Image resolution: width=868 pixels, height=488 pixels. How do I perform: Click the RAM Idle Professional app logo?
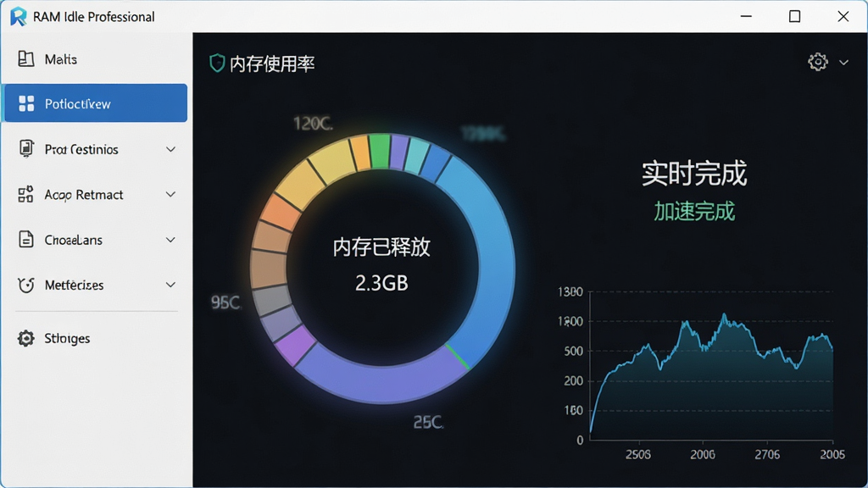19,17
